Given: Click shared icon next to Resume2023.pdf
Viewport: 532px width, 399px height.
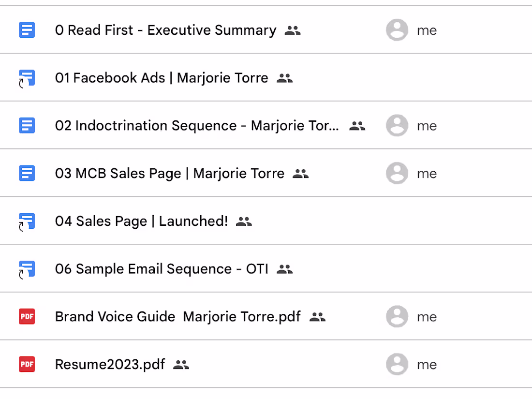Looking at the screenshot, I should pos(181,365).
